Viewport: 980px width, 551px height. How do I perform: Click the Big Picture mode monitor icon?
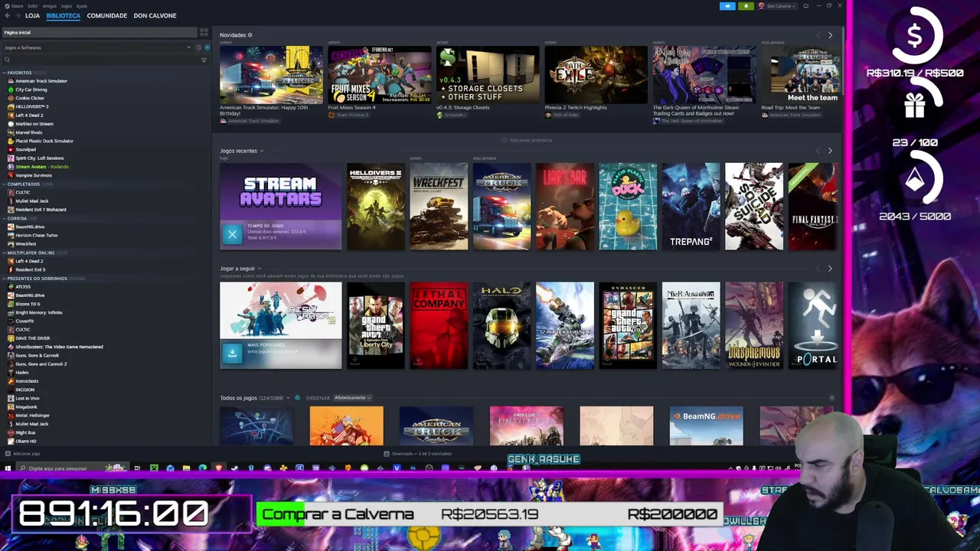[x=805, y=6]
